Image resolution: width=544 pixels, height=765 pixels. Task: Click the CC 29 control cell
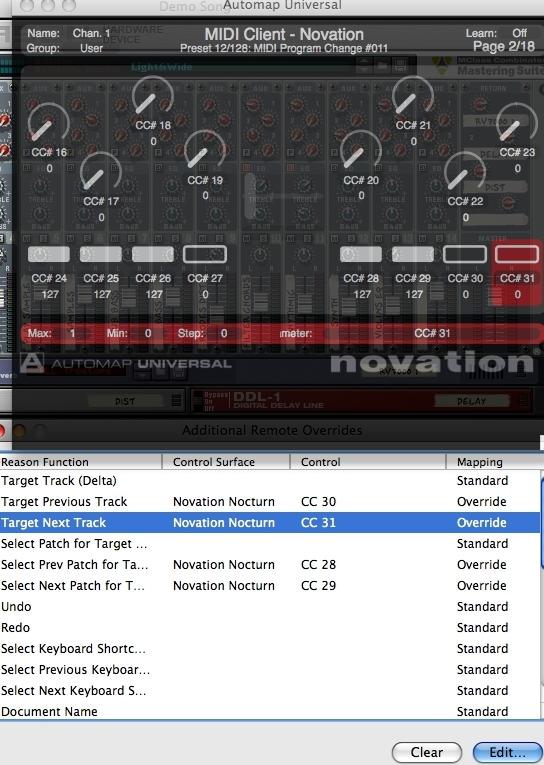point(319,585)
